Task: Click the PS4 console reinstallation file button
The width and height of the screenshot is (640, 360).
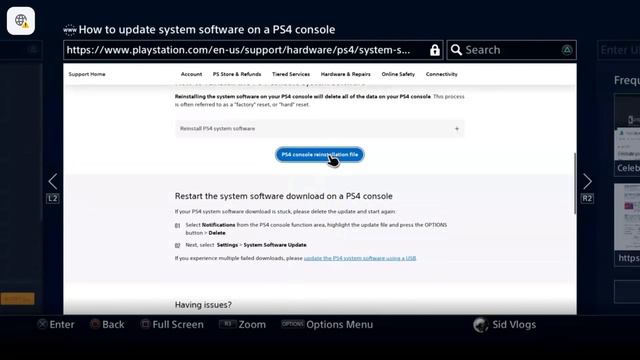Action: (x=320, y=155)
